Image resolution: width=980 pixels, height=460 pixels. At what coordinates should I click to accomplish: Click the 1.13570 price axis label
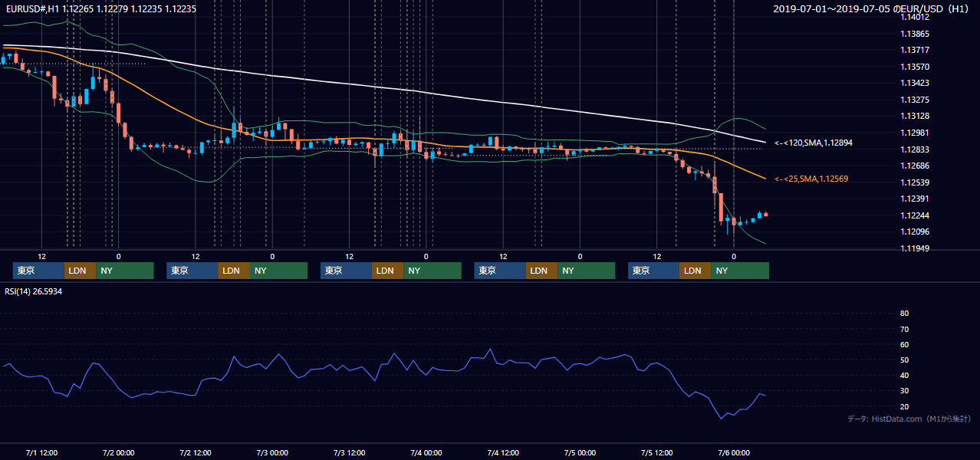[x=915, y=67]
